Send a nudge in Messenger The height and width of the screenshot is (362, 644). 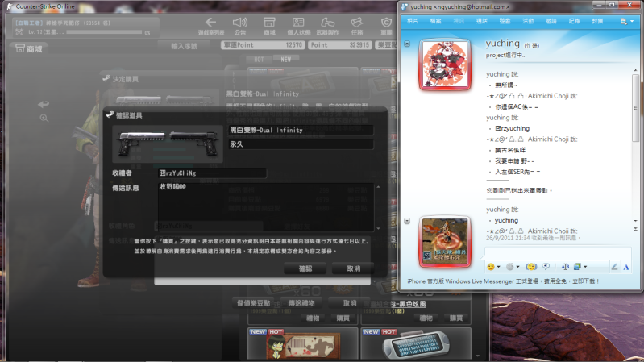[x=530, y=267]
